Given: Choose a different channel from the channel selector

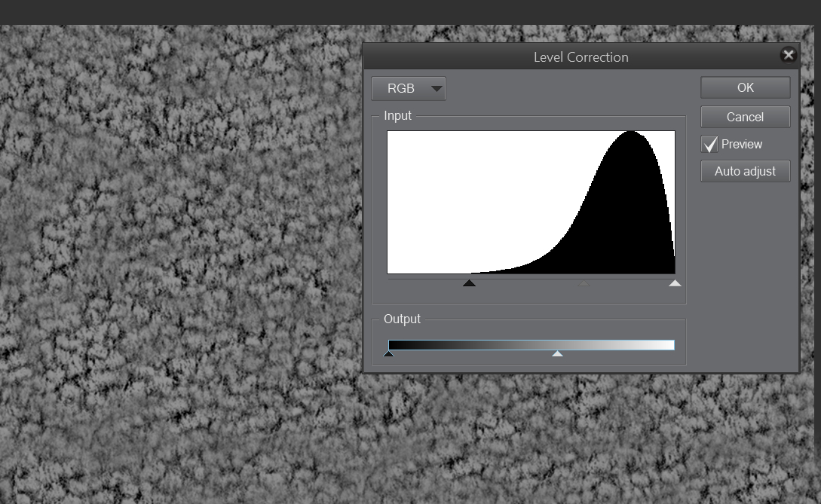Looking at the screenshot, I should point(408,88).
